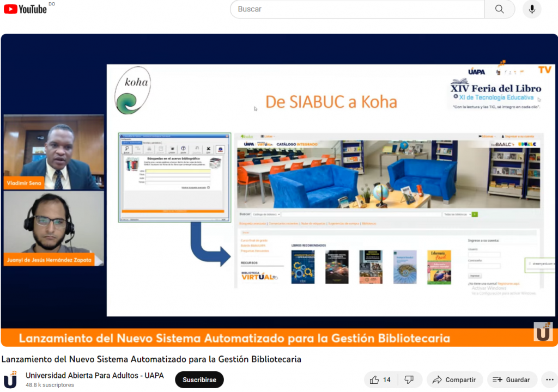Save video with Guardar button
558x392 pixels.
(x=511, y=379)
